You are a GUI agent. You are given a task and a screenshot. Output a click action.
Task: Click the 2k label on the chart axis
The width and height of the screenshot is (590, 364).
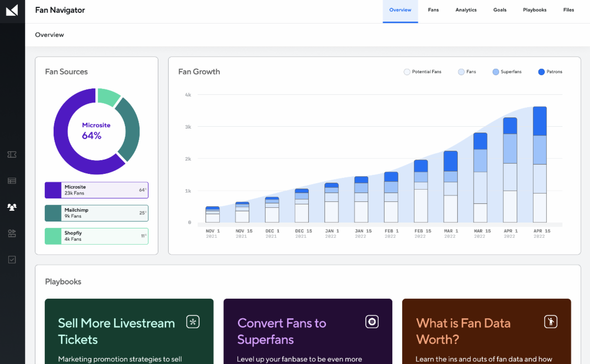[x=188, y=159]
